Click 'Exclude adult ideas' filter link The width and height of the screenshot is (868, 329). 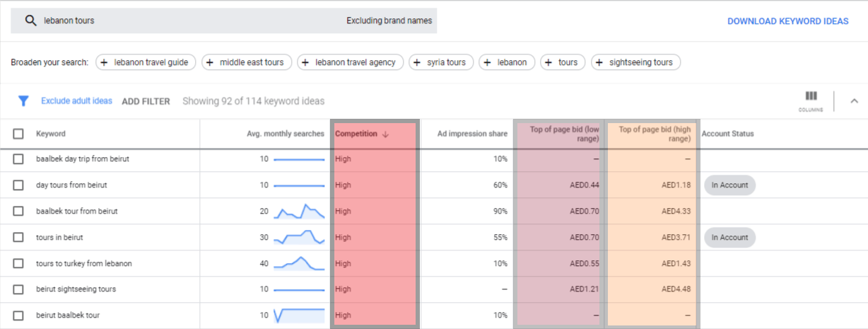click(x=76, y=101)
